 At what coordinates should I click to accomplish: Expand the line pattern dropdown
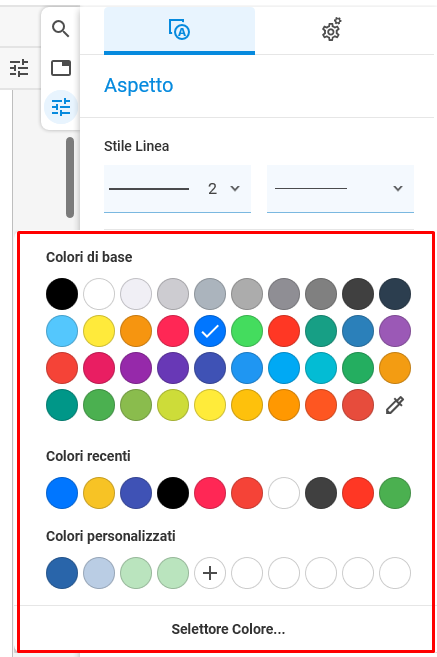[x=340, y=189]
